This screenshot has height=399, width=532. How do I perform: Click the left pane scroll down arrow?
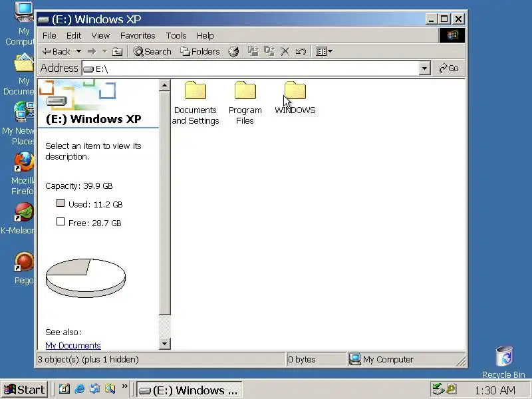pyautogui.click(x=164, y=344)
